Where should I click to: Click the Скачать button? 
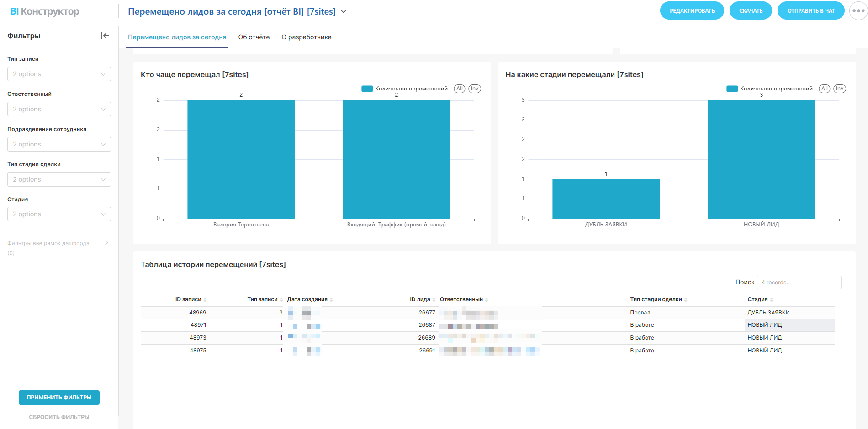751,11
